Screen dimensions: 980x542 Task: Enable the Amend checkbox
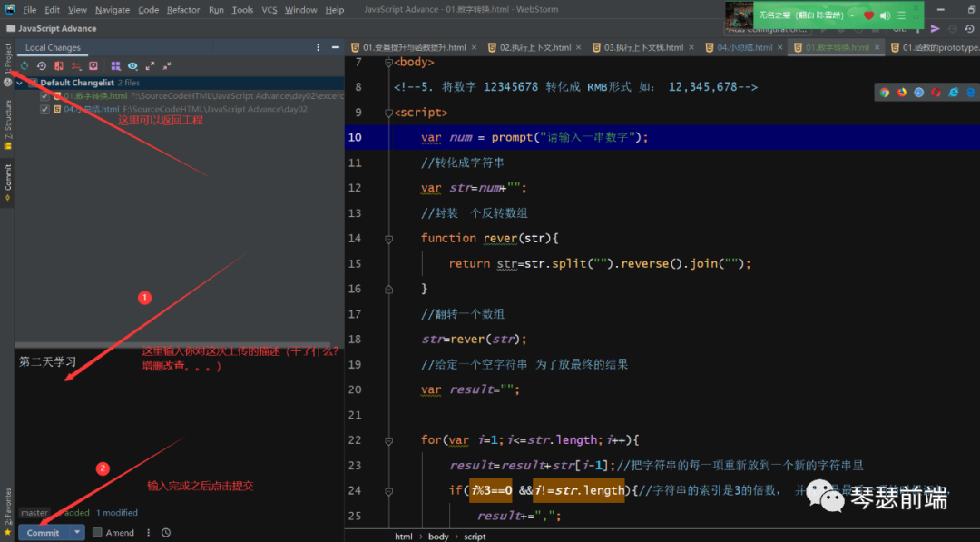coord(97,533)
